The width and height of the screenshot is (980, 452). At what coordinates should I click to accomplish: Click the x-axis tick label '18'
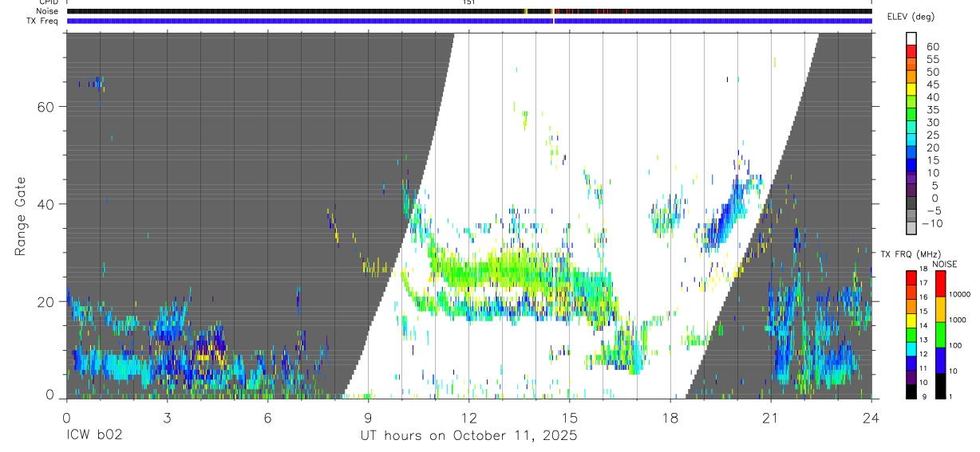coord(670,418)
